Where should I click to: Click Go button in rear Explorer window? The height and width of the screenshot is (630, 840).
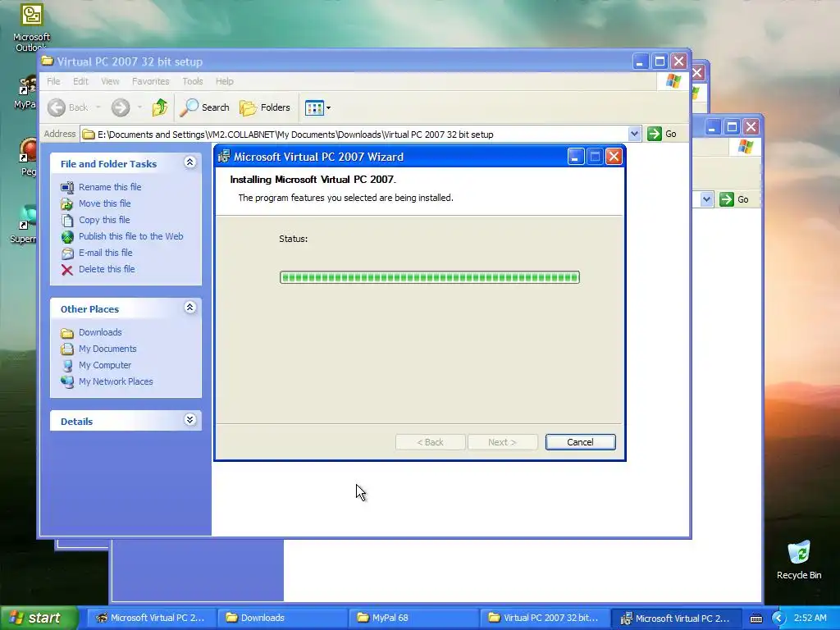click(734, 199)
